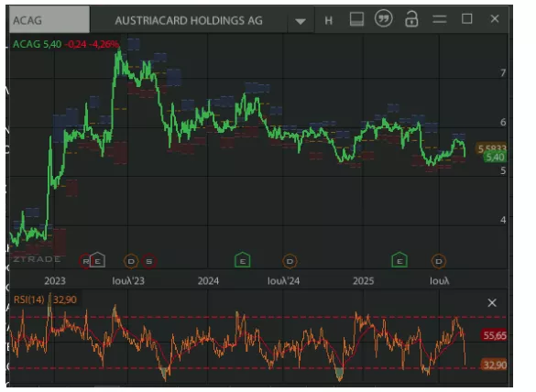Close the chart window with X

tap(494, 19)
